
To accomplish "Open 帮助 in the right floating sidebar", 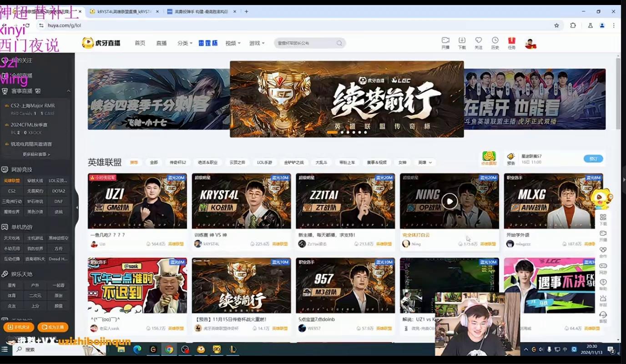I will [603, 285].
